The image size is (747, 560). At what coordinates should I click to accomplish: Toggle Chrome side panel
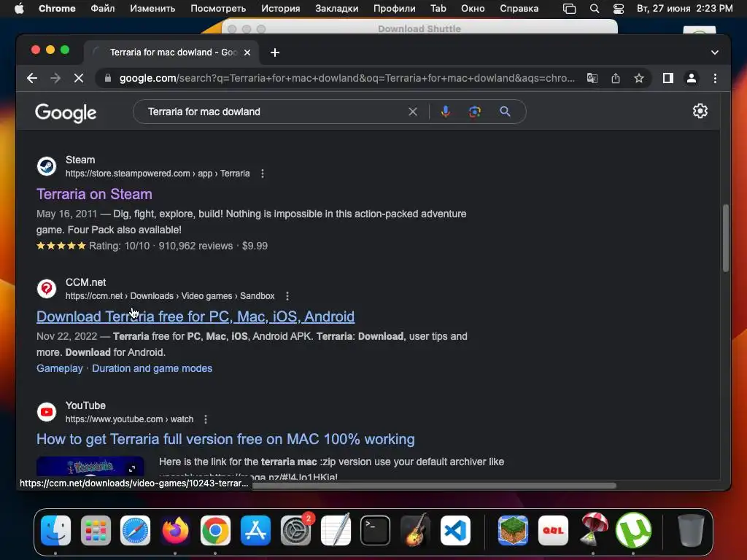668,78
